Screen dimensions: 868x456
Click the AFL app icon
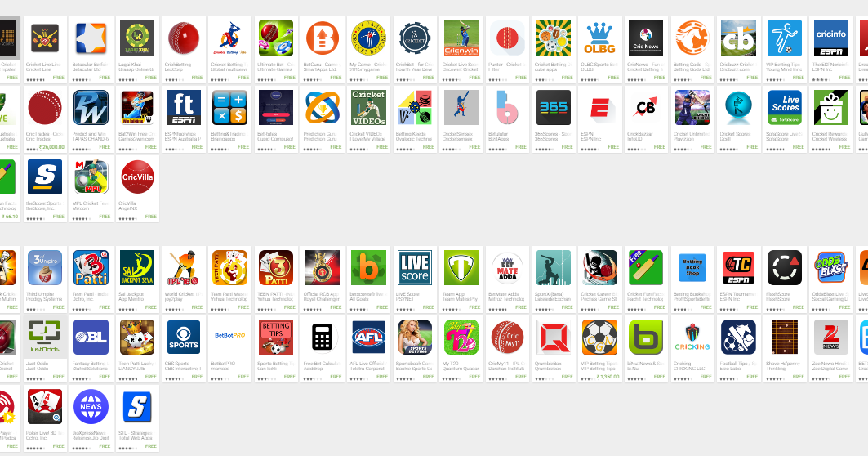[369, 337]
